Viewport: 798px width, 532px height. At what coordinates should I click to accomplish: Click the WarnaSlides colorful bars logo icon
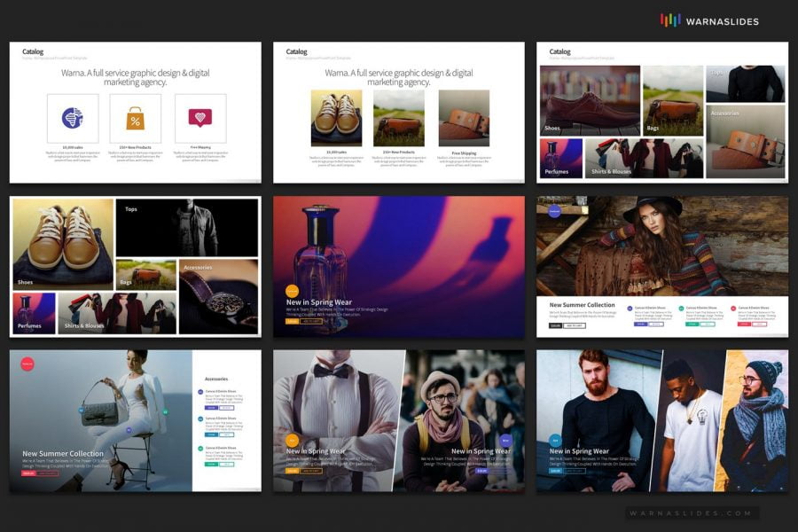pyautogui.click(x=670, y=20)
